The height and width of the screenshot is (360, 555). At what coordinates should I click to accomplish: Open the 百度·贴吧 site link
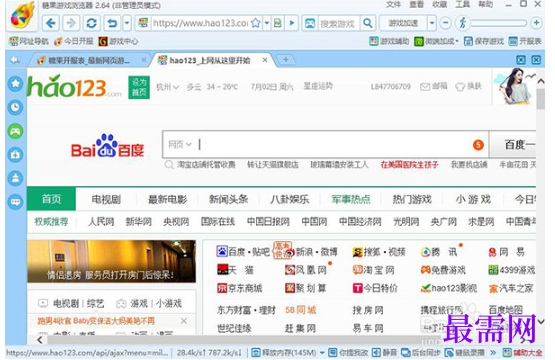[243, 252]
